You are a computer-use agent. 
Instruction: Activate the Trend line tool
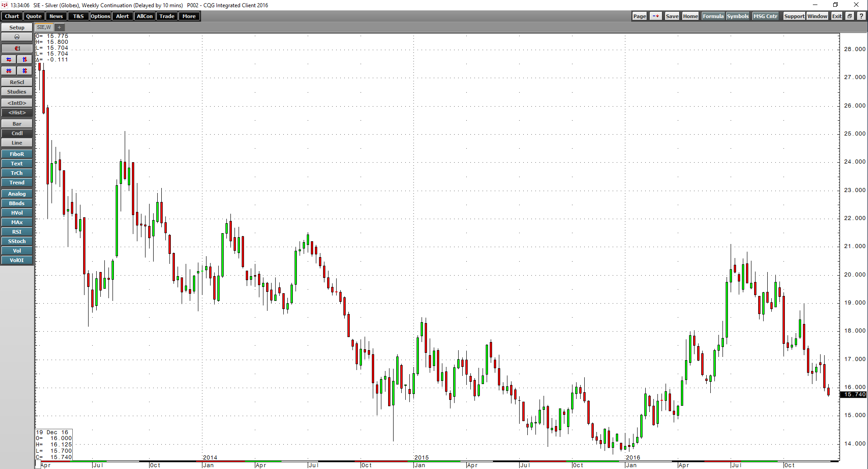click(x=17, y=183)
